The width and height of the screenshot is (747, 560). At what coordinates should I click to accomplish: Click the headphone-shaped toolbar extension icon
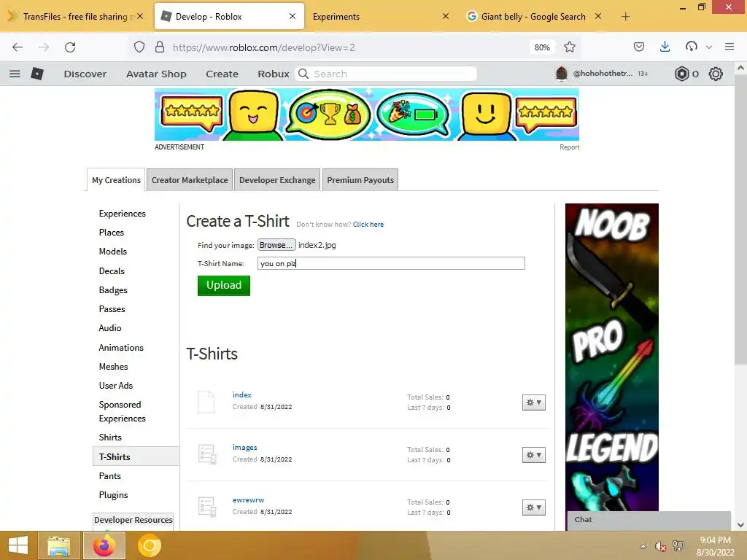[x=692, y=47]
